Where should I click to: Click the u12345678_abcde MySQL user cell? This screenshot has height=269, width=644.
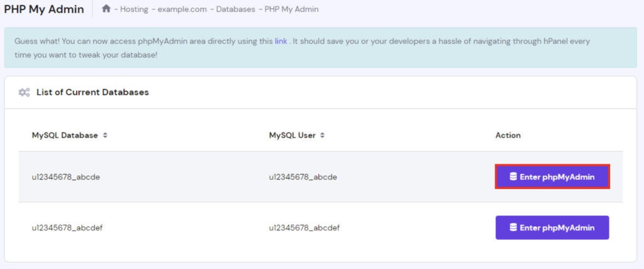(303, 177)
